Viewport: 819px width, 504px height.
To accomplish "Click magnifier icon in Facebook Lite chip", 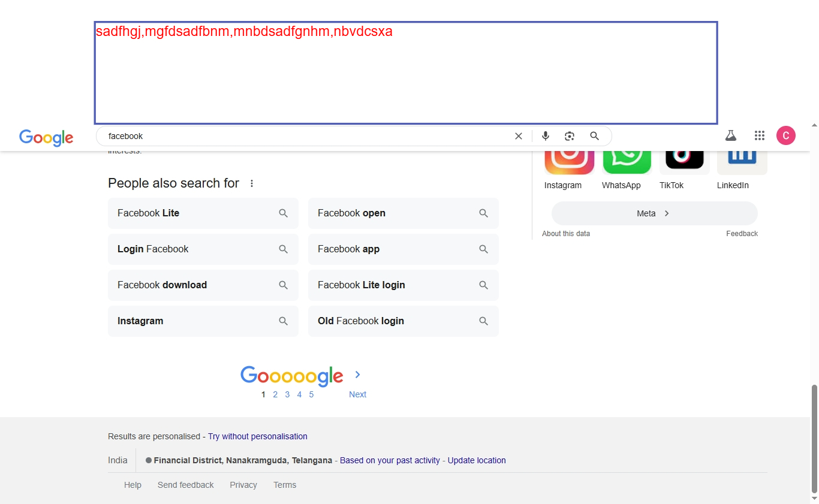I will click(284, 213).
